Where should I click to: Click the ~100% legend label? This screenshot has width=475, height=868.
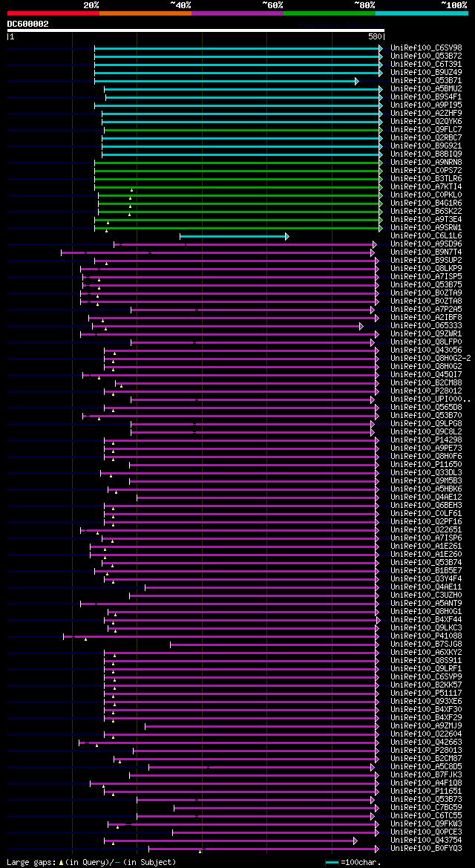[x=454, y=5]
